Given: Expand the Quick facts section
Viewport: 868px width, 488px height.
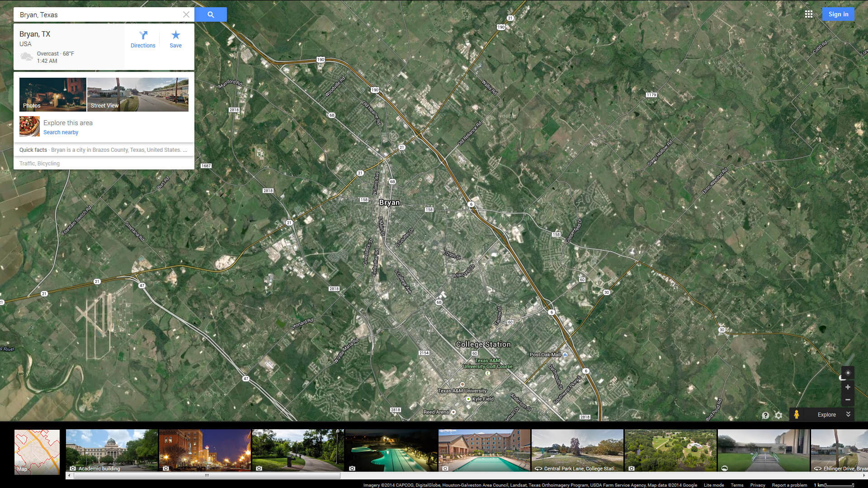Looking at the screenshot, I should pos(104,150).
